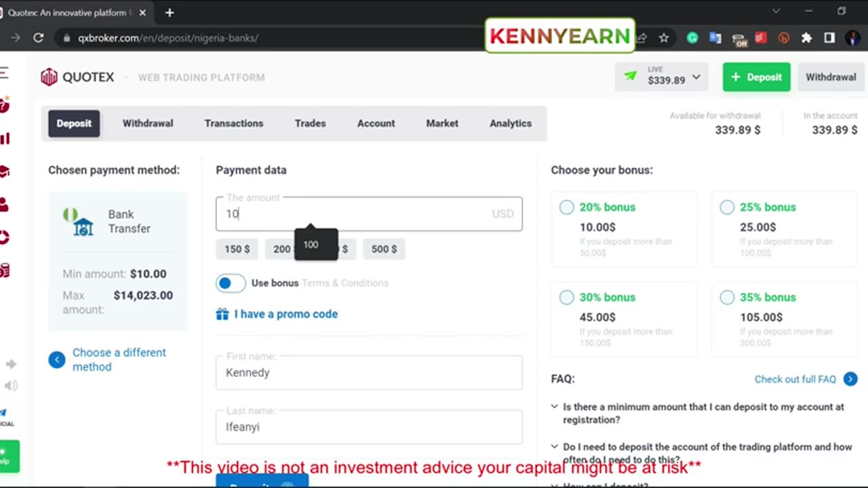868x488 pixels.
Task: Reload the page with the browser refresh icon
Action: coord(39,38)
